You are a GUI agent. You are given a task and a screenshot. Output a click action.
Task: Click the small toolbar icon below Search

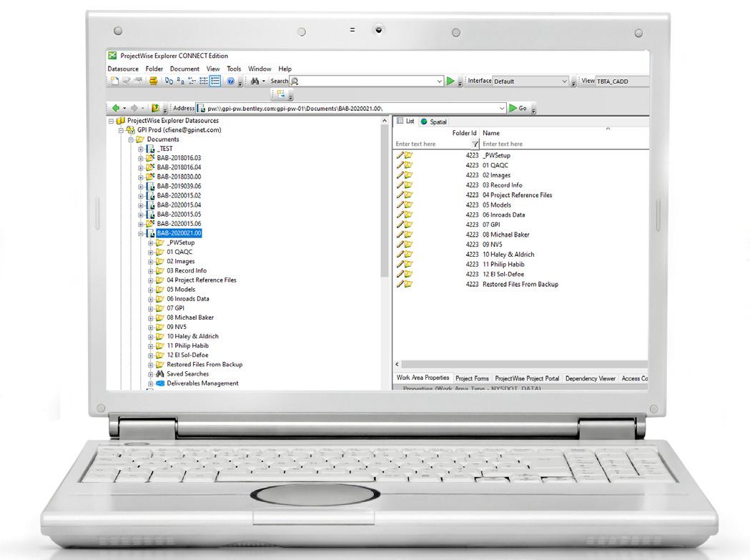pyautogui.click(x=280, y=94)
